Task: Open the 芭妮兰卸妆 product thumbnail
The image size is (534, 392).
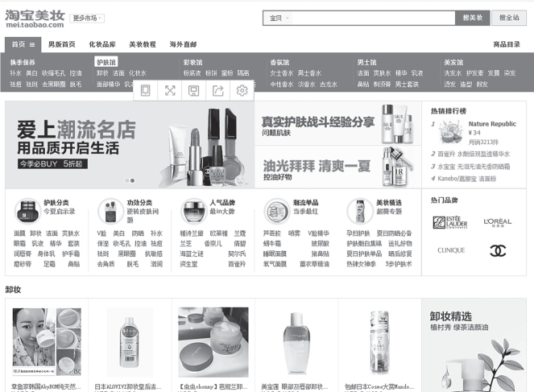Action: (213, 342)
